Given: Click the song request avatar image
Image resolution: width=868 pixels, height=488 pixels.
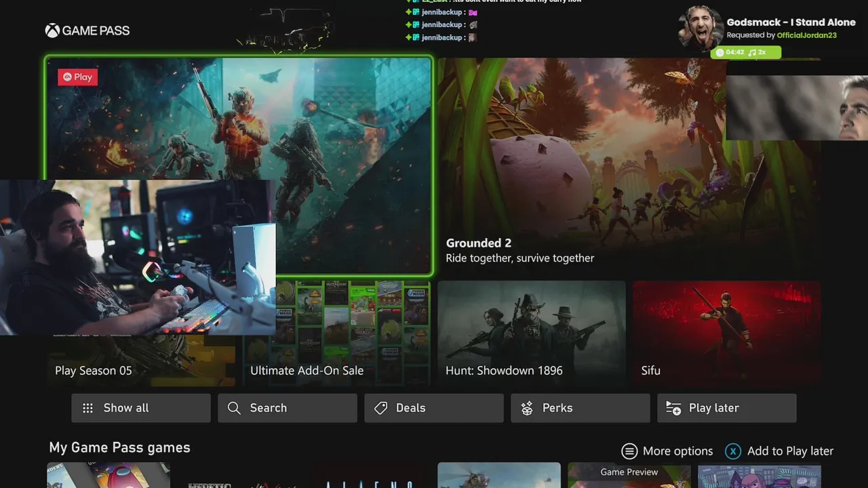Looking at the screenshot, I should pyautogui.click(x=701, y=28).
